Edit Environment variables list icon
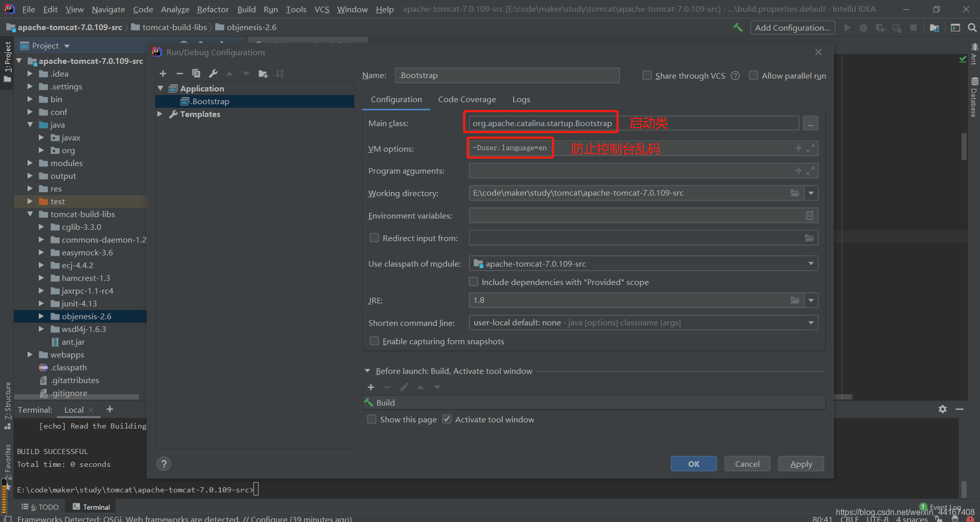 point(810,216)
